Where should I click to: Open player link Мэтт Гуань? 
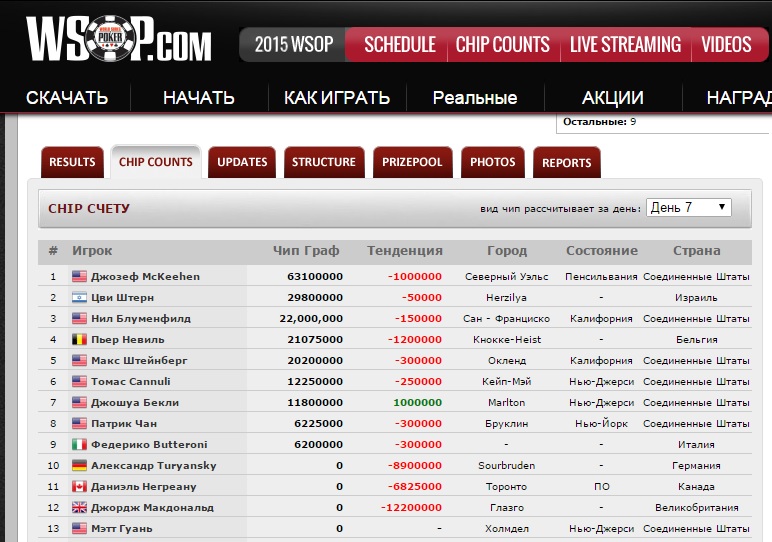pos(122,528)
